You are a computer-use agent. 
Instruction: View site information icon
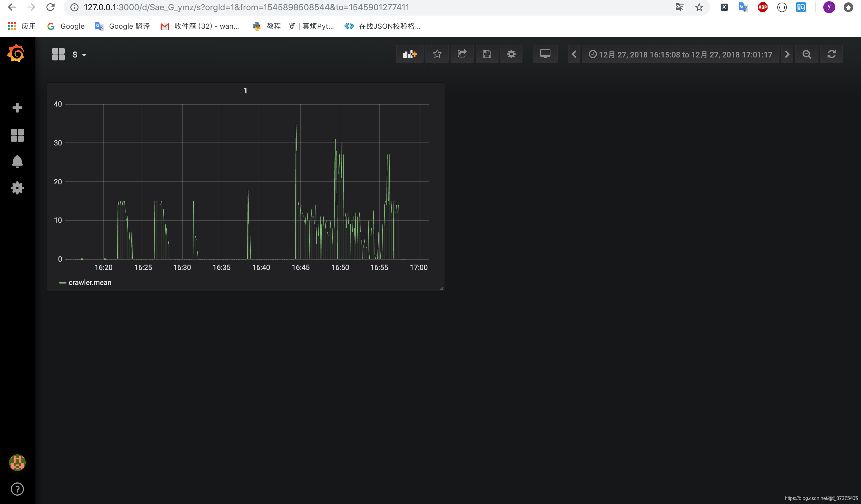(74, 7)
